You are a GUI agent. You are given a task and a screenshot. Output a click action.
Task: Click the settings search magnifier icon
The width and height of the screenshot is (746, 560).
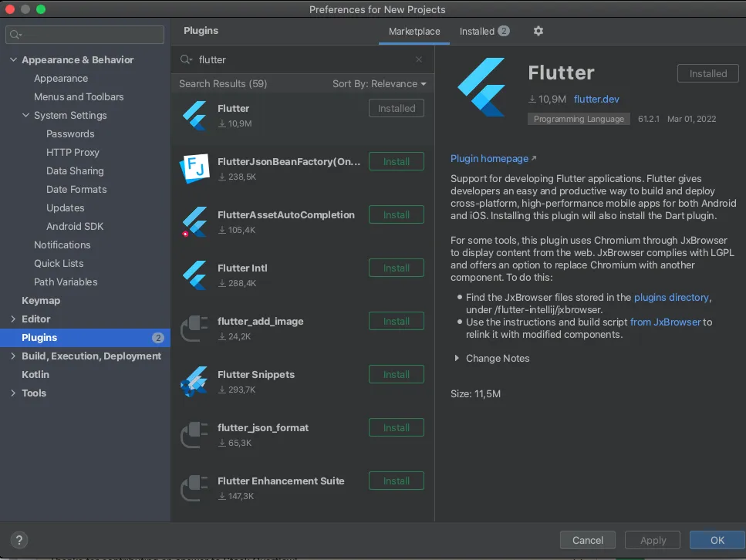pyautogui.click(x=15, y=35)
